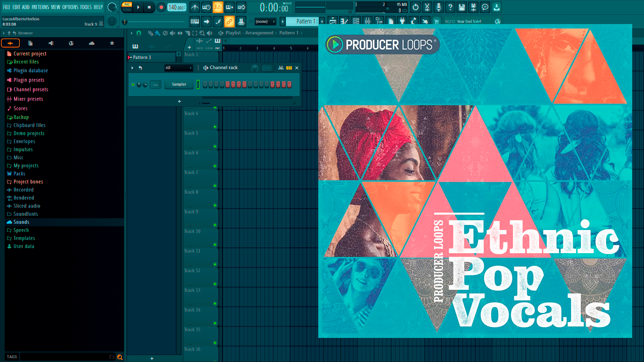Click the Record button
Screen dimensions: 644x362
click(x=161, y=7)
